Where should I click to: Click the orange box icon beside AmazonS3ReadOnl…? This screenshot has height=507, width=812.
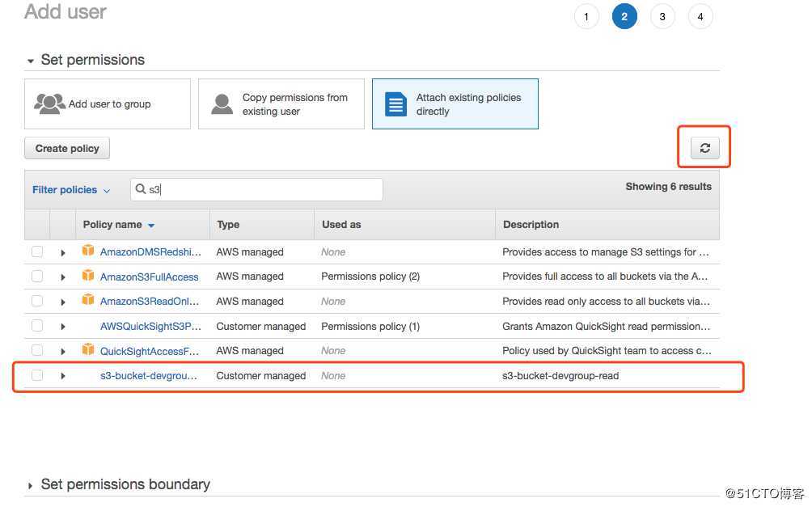click(x=88, y=300)
